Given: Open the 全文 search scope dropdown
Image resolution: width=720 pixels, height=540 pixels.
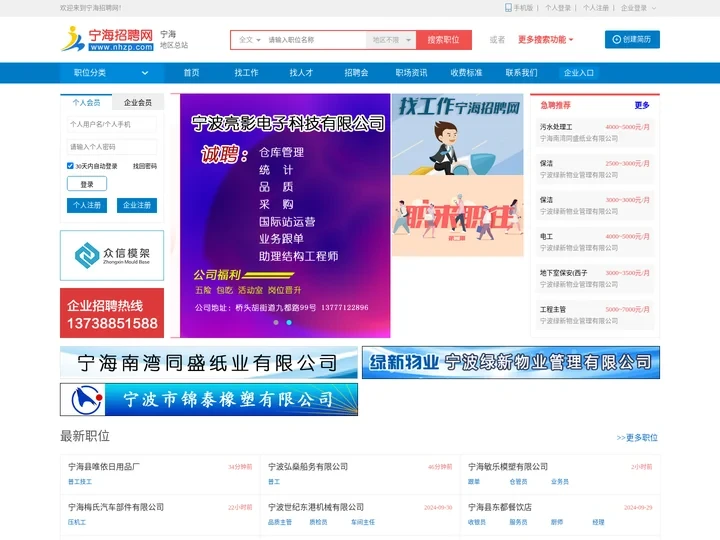Looking at the screenshot, I should (249, 40).
